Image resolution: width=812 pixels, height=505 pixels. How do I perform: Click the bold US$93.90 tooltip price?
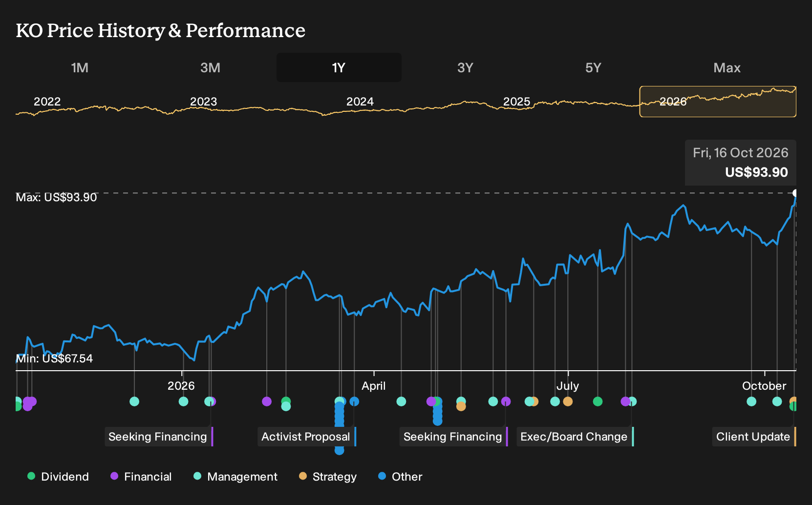pos(757,172)
